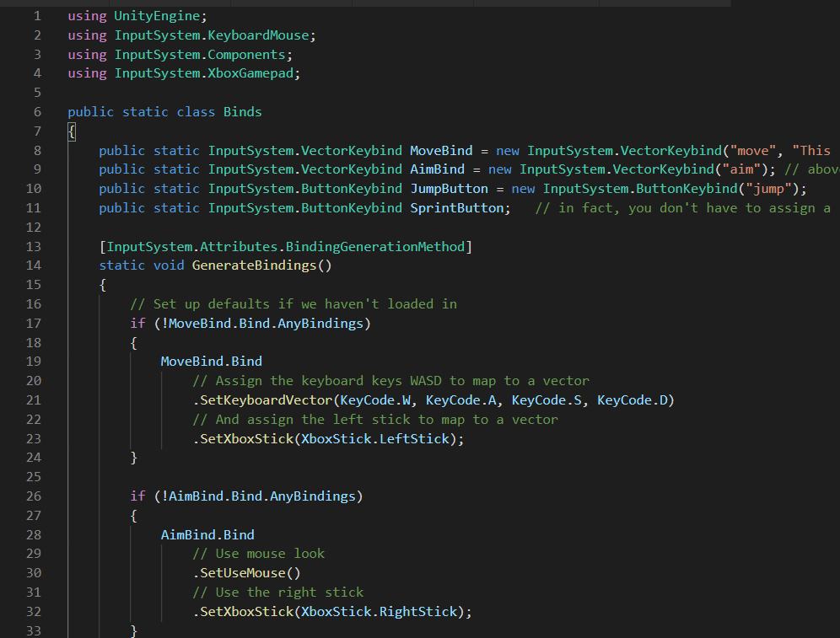Click the 'SetUseMouse' method call

pyautogui.click(x=243, y=573)
